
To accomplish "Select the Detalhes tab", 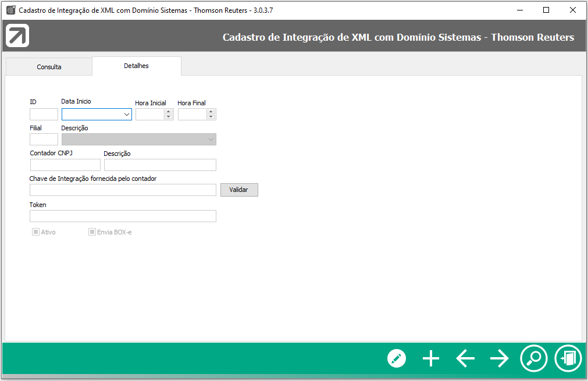I will (x=136, y=66).
